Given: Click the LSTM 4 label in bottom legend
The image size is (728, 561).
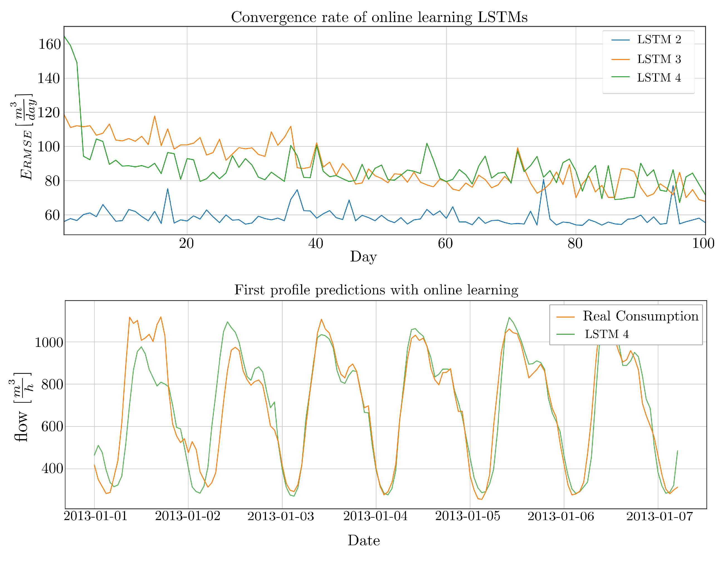Looking at the screenshot, I should click(x=607, y=334).
